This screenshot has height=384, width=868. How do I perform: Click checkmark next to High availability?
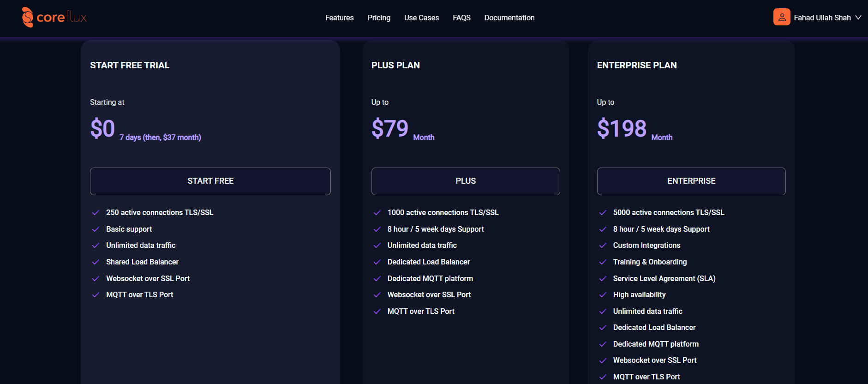[x=603, y=295]
